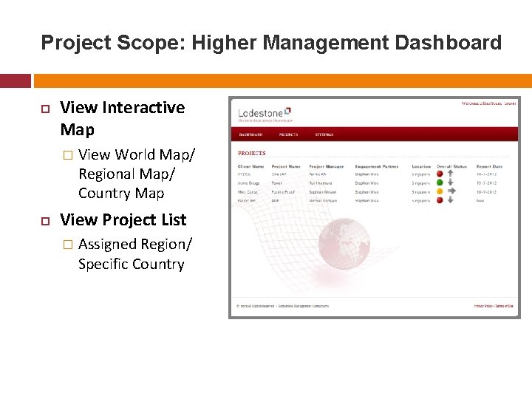Screen dimensions: 532x399
Task: Click the PROJECTS section heading
Action: click(252, 154)
